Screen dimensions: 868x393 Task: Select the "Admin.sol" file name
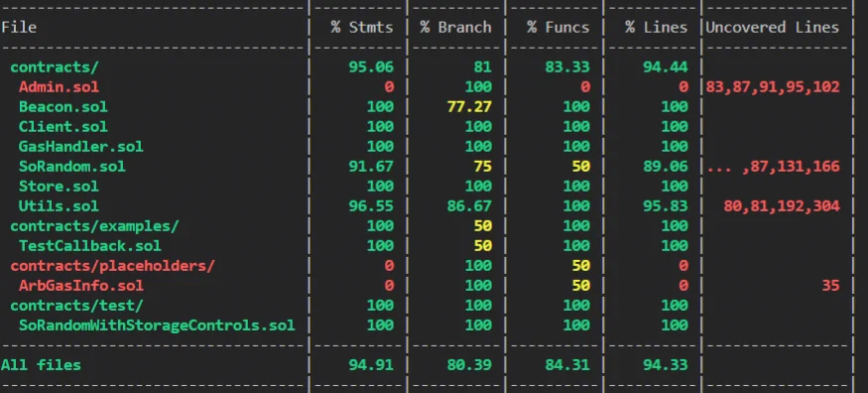59,87
